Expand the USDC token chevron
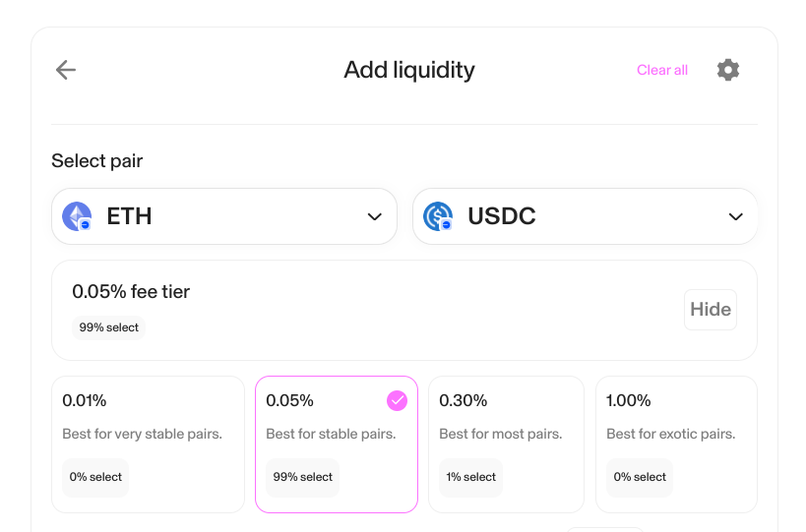 click(x=735, y=216)
